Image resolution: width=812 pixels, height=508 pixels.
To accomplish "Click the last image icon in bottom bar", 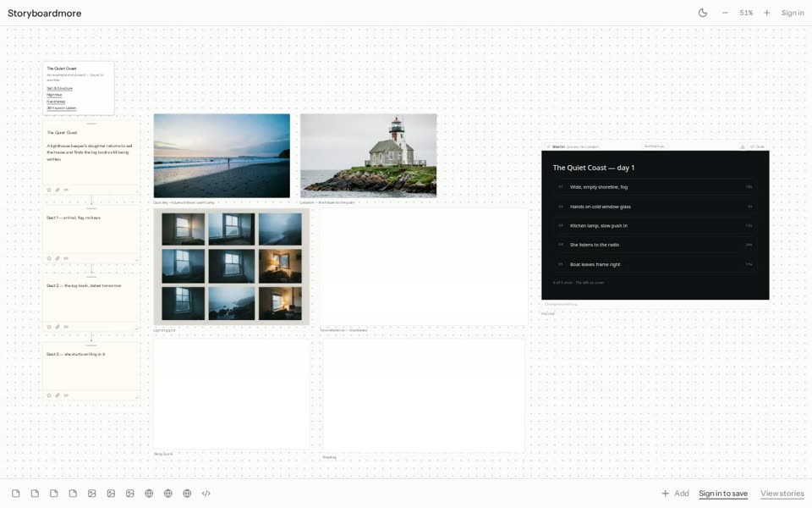I will point(130,494).
